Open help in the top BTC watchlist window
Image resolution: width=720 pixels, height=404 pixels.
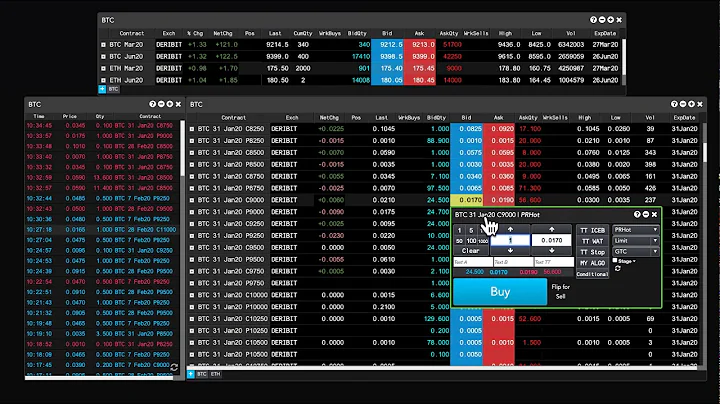(593, 20)
